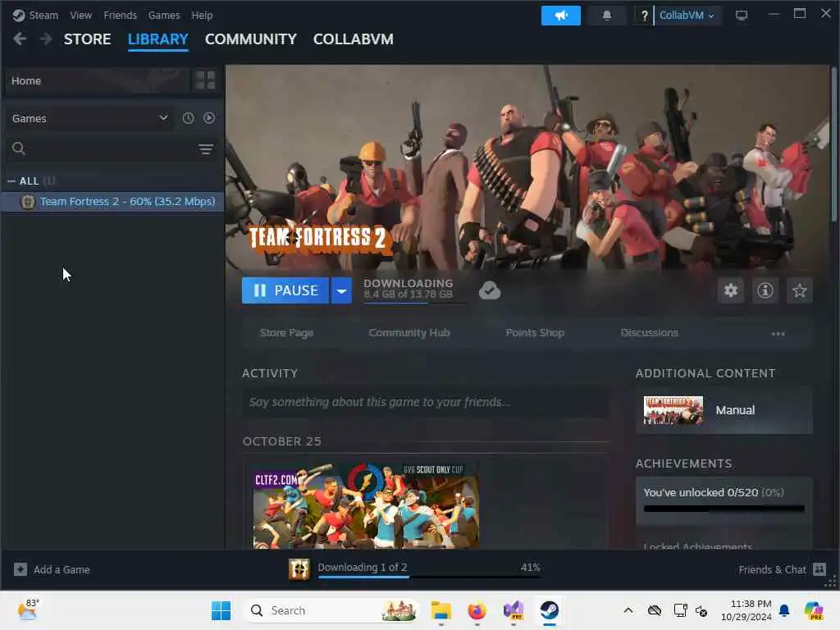
Task: Show hidden system tray icons chevron
Action: [628, 610]
